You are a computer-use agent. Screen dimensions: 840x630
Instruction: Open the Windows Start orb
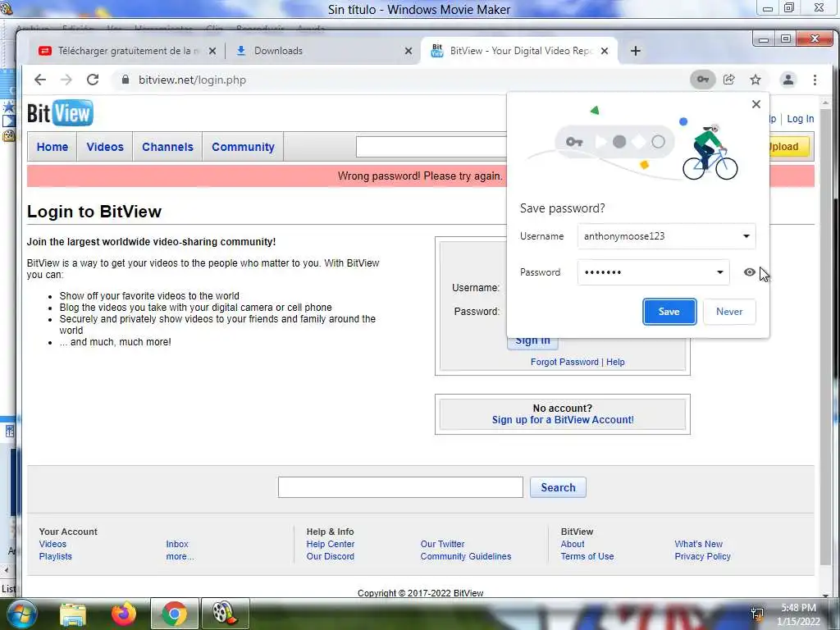(x=21, y=614)
